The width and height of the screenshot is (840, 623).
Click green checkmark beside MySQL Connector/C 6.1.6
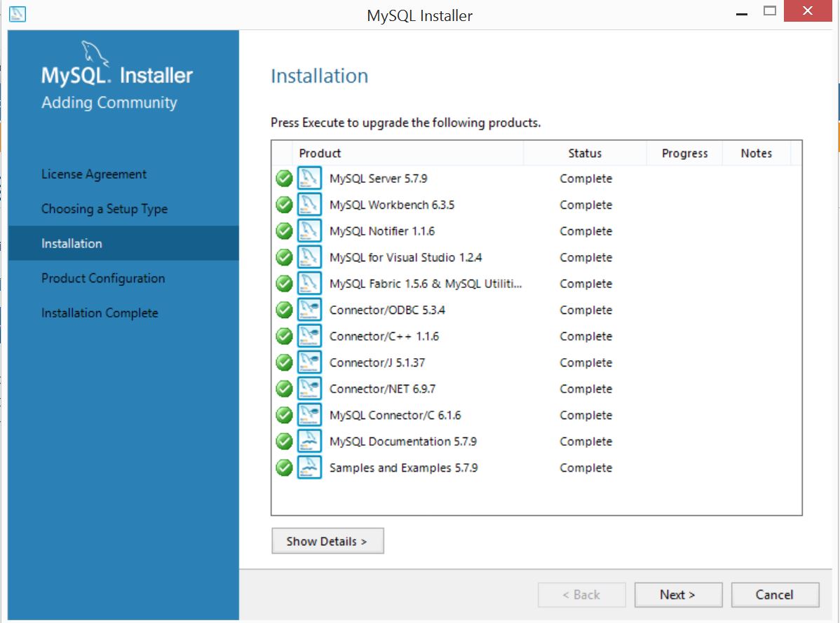[x=284, y=415]
